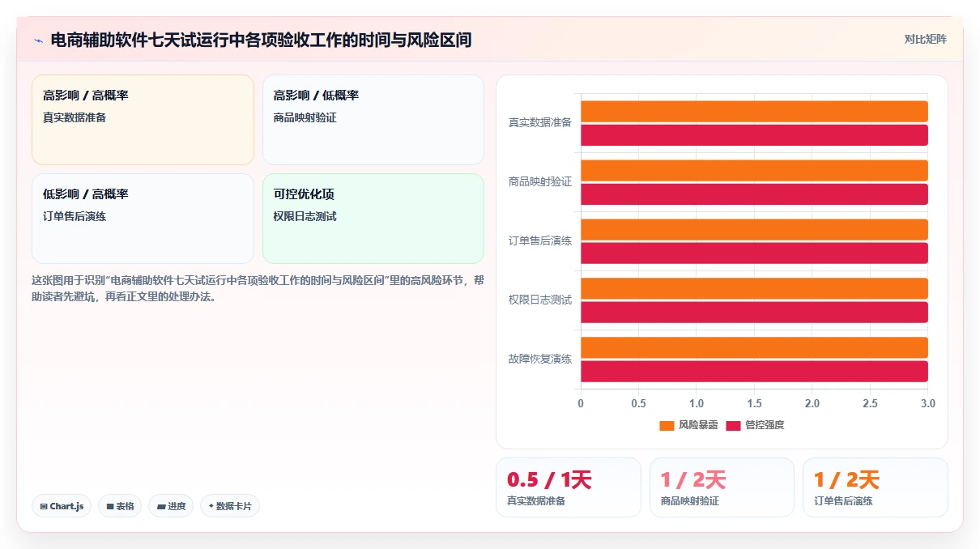This screenshot has width=980, height=549.
Task: Click the 真实数据准备 text in the top-left quadrant card
Action: pyautogui.click(x=75, y=117)
